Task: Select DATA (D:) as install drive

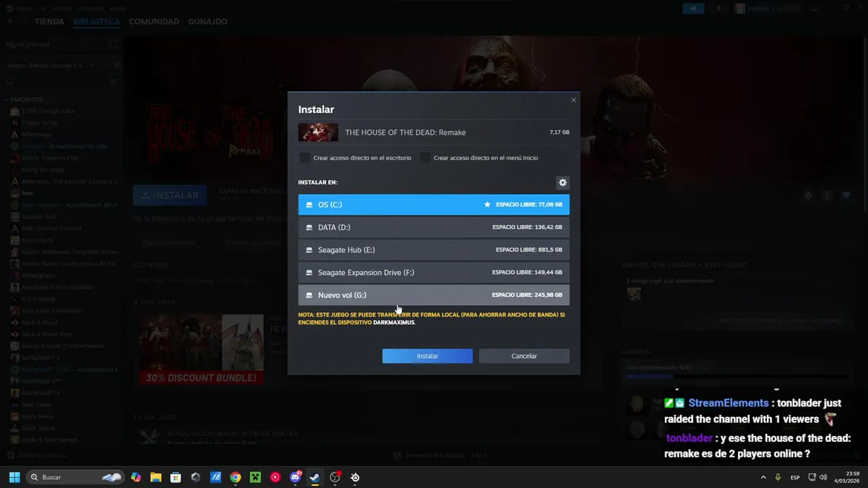Action: pyautogui.click(x=434, y=227)
